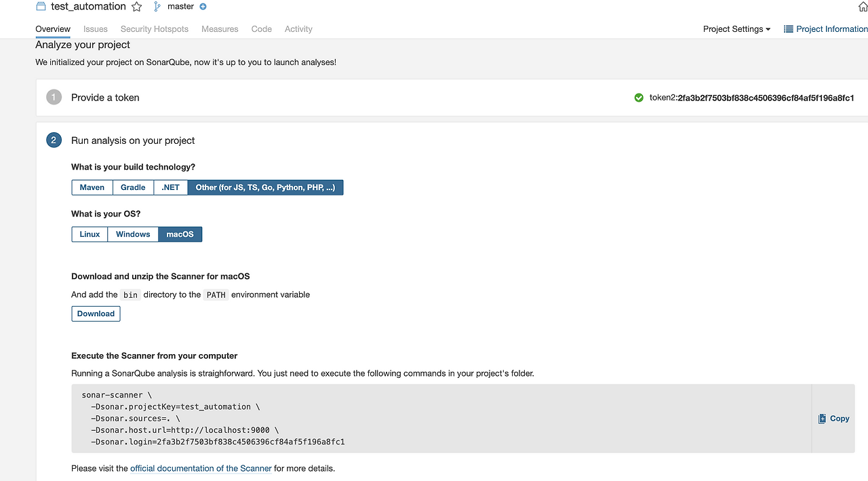Click the plus icon next to master
Image resolution: width=868 pixels, height=481 pixels.
coord(203,7)
